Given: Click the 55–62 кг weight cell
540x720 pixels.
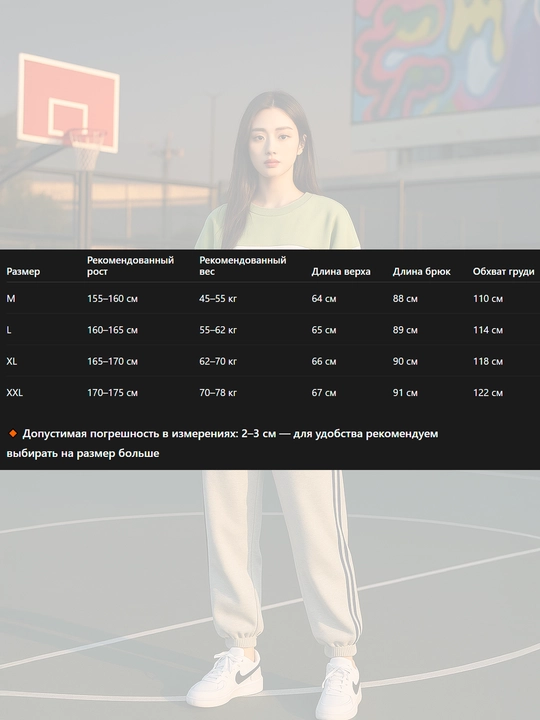Looking at the screenshot, I should pos(218,330).
